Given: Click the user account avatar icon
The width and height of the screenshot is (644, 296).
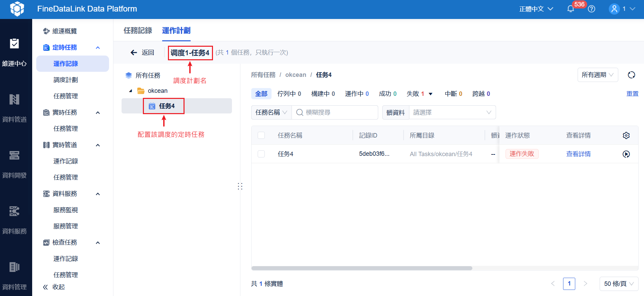Looking at the screenshot, I should coord(614,9).
